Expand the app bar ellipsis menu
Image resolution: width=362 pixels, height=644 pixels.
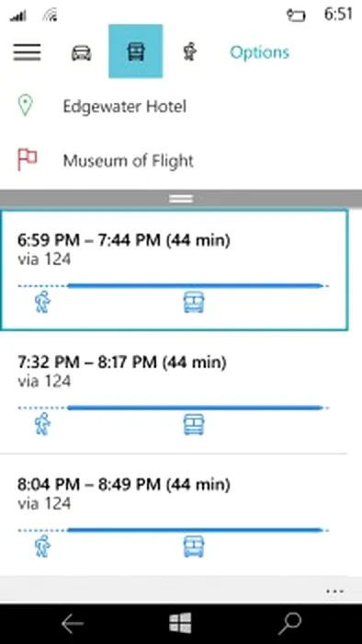(x=334, y=592)
